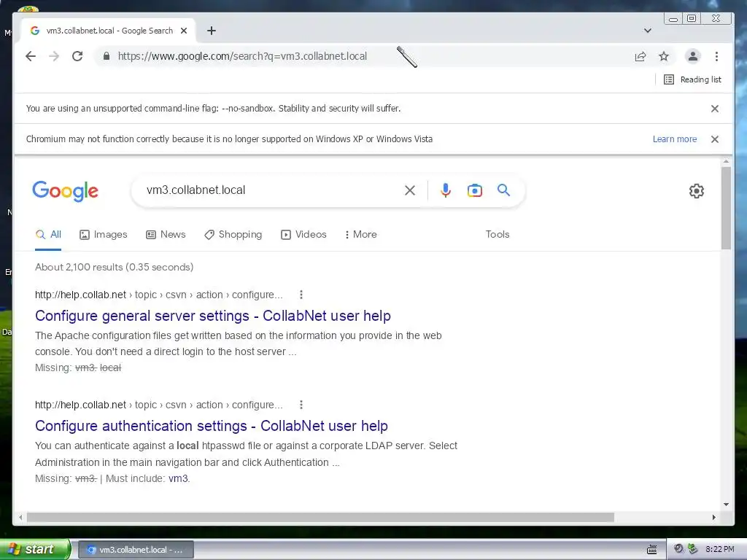Switch to Videos results tab

[x=303, y=234]
